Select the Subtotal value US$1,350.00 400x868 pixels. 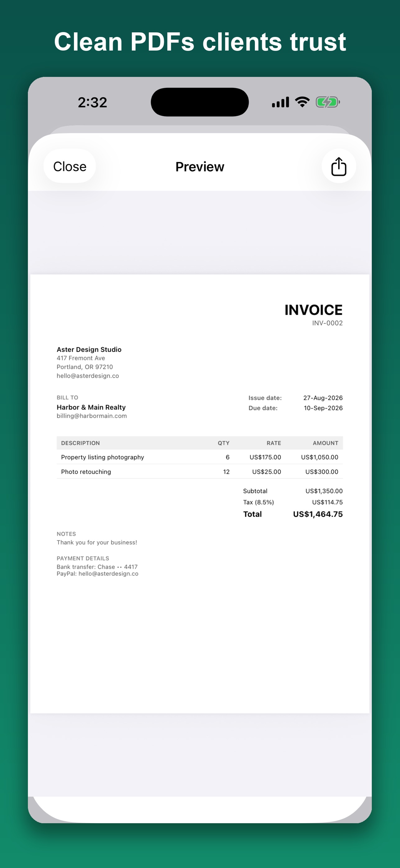324,491
